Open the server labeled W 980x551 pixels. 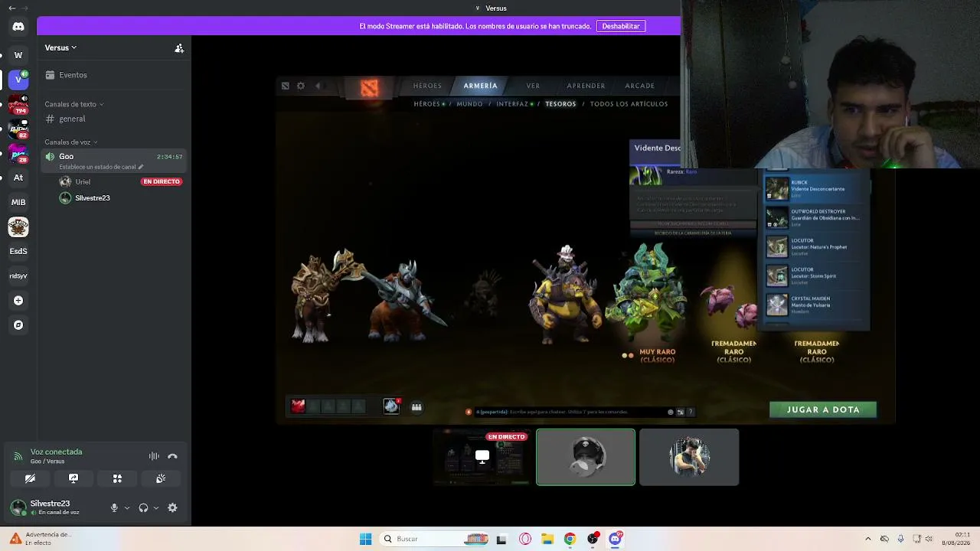point(18,55)
